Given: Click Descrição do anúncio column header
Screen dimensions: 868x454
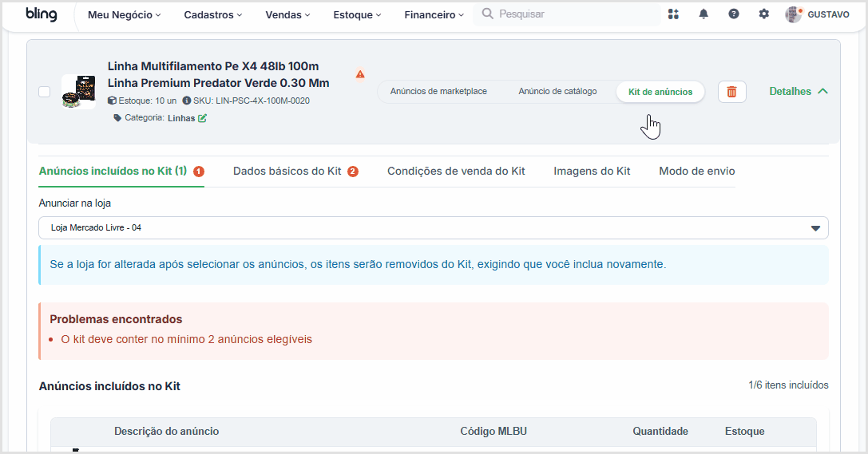Looking at the screenshot, I should (167, 432).
